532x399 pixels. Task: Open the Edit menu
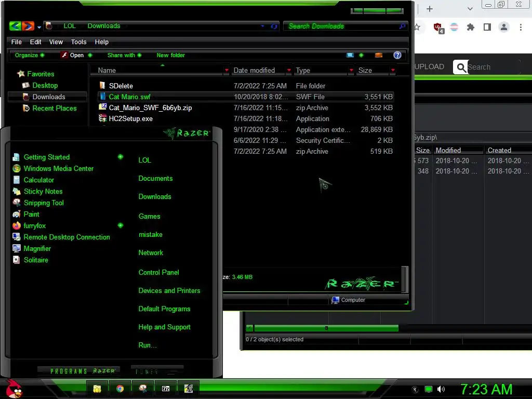[35, 42]
